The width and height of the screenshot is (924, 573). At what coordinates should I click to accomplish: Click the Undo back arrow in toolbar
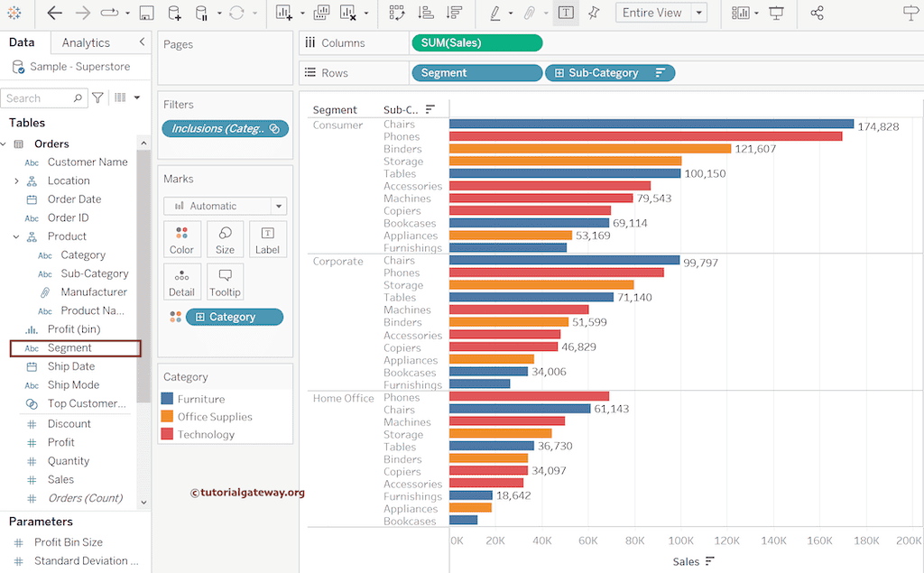(54, 14)
